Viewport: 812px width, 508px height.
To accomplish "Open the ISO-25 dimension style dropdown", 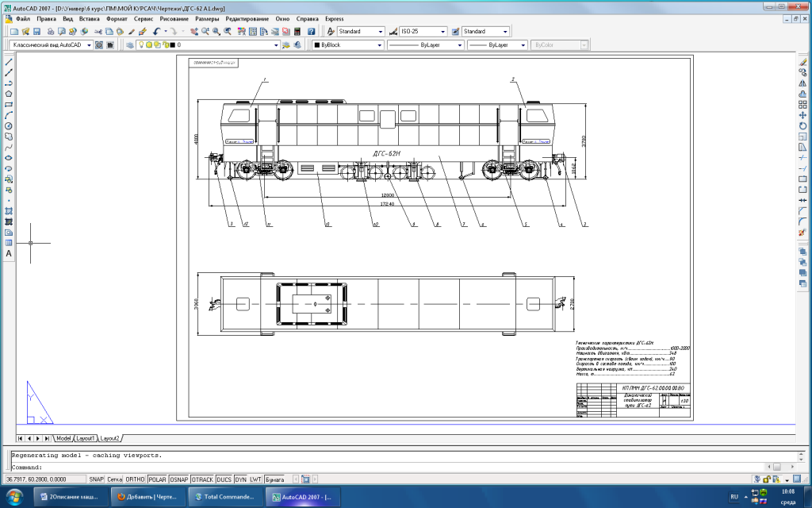I will click(423, 32).
